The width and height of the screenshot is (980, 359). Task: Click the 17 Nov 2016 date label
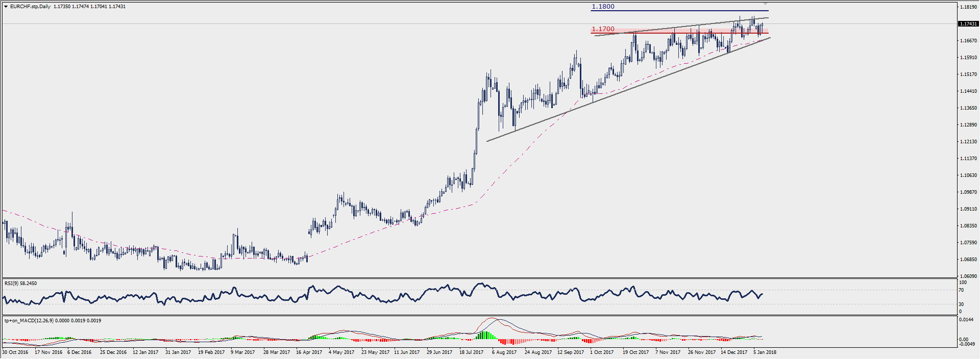[x=48, y=352]
